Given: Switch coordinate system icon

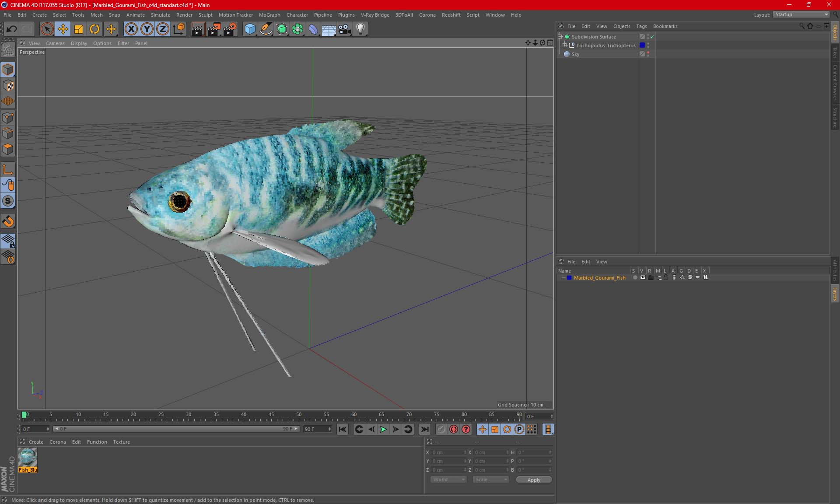Looking at the screenshot, I should (178, 29).
